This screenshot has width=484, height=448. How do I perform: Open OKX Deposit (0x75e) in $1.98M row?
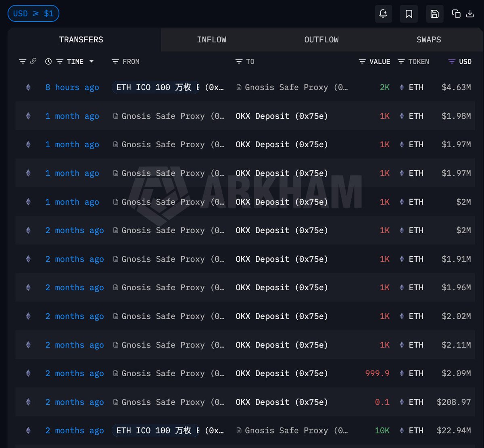[282, 116]
